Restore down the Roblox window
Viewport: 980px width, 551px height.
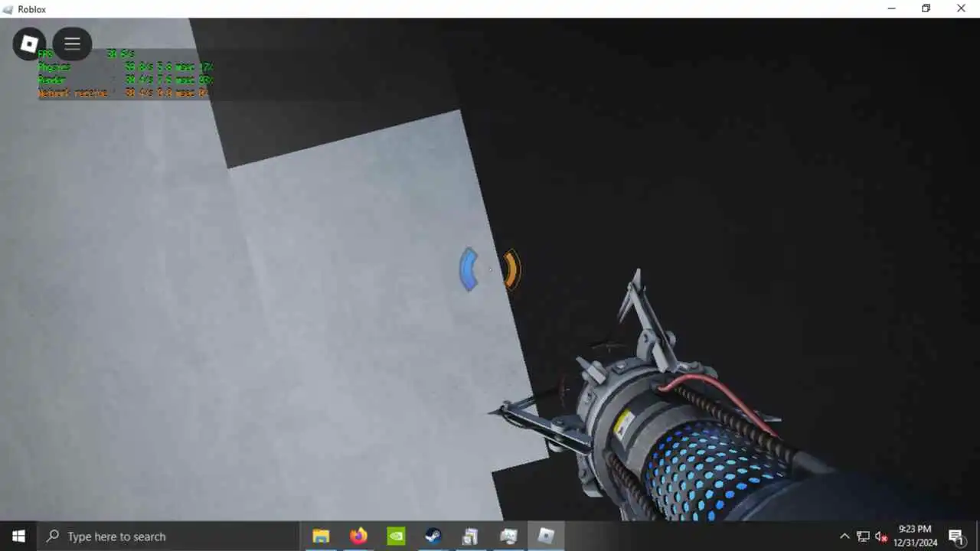click(x=926, y=8)
